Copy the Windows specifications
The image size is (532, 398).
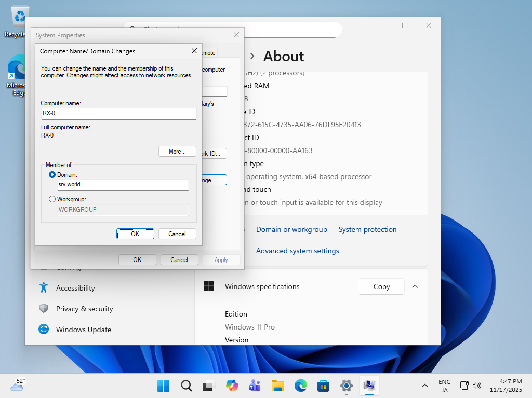coord(381,286)
